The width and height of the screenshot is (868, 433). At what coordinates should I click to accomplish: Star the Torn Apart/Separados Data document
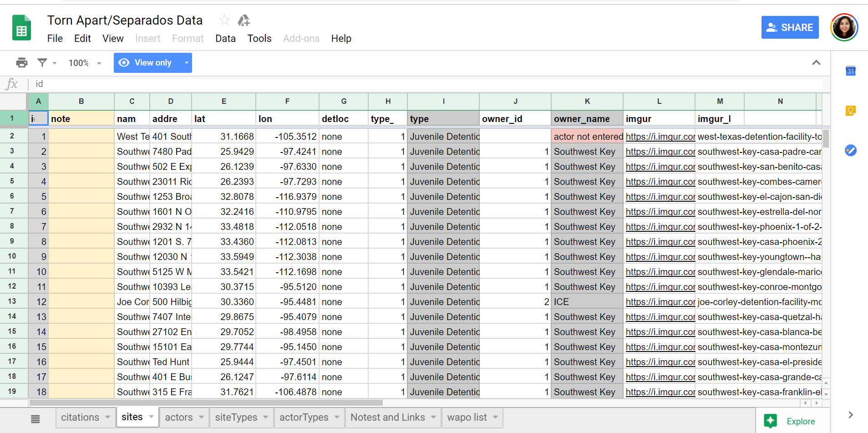pyautogui.click(x=224, y=20)
